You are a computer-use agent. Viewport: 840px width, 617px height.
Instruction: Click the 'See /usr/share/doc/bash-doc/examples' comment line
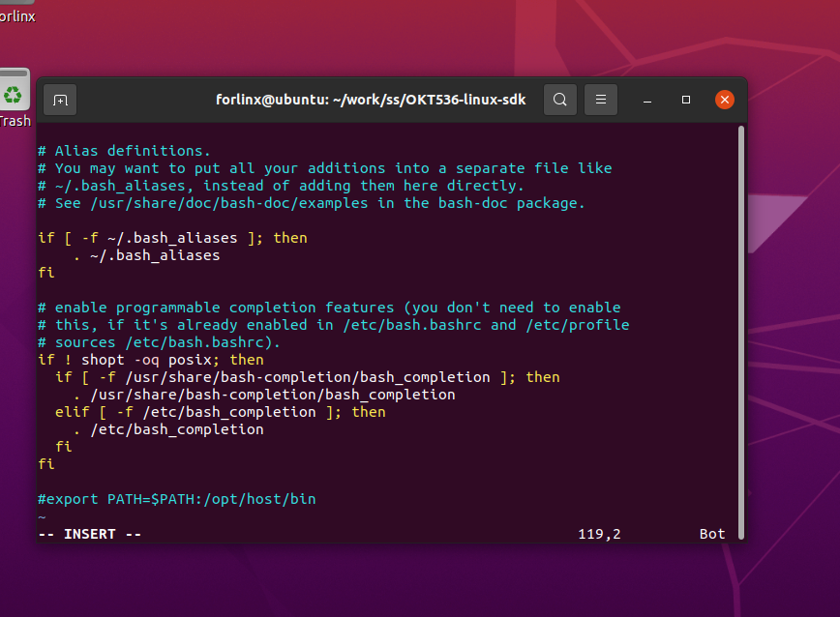click(312, 203)
